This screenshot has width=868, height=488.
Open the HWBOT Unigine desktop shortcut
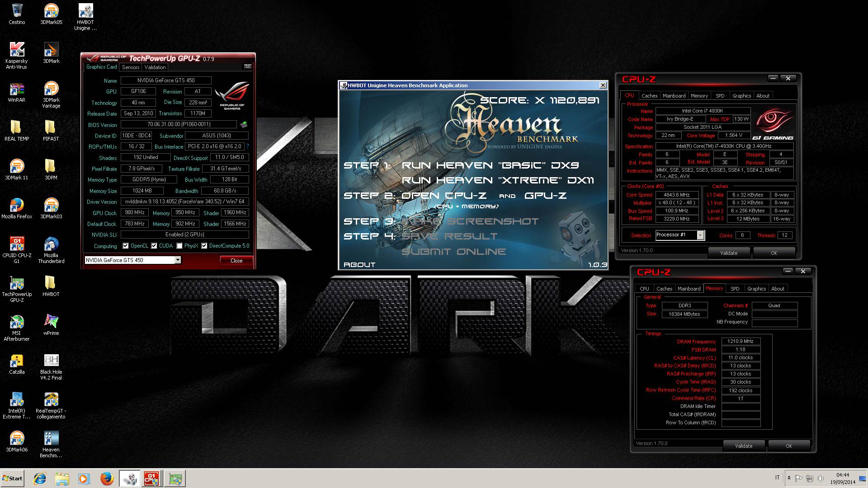(85, 17)
